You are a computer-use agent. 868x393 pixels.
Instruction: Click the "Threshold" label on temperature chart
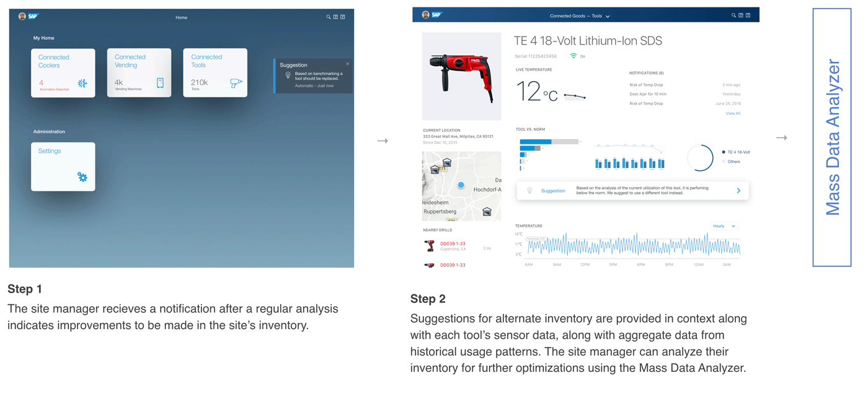[535, 239]
